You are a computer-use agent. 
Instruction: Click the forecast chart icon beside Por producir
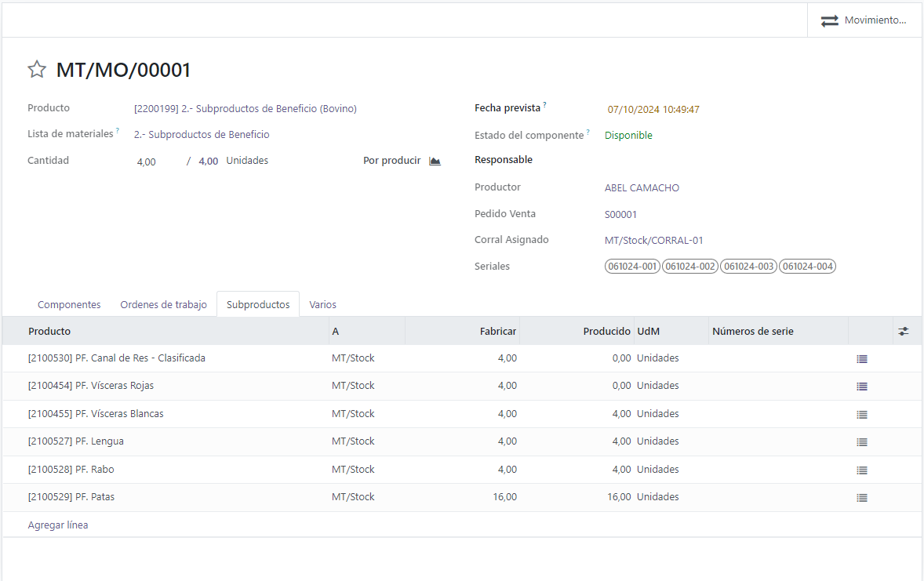435,161
